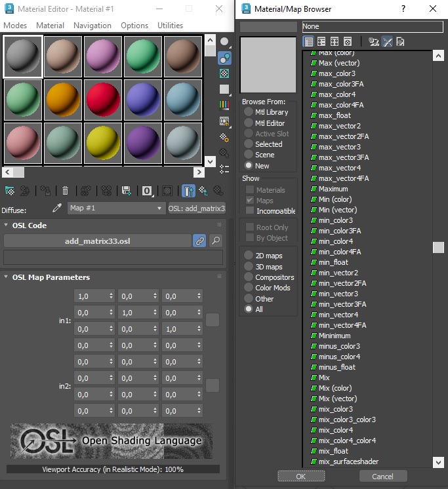This screenshot has width=448, height=489.
Task: Click the Put to Library icon
Action: point(127,191)
